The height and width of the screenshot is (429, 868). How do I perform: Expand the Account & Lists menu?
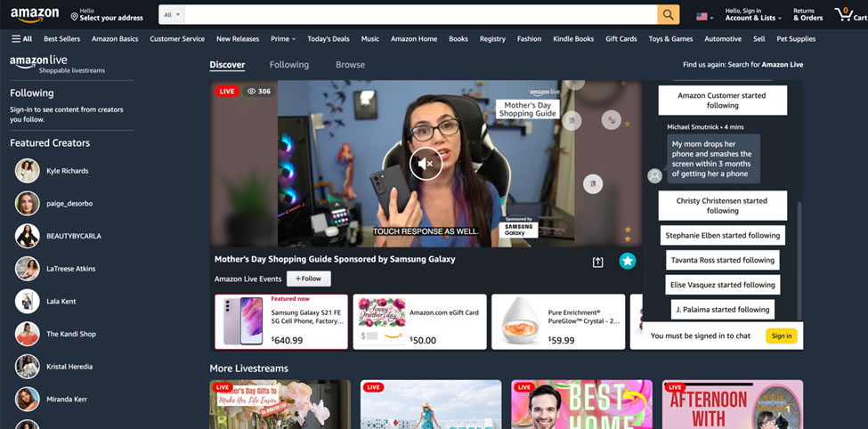(753, 14)
